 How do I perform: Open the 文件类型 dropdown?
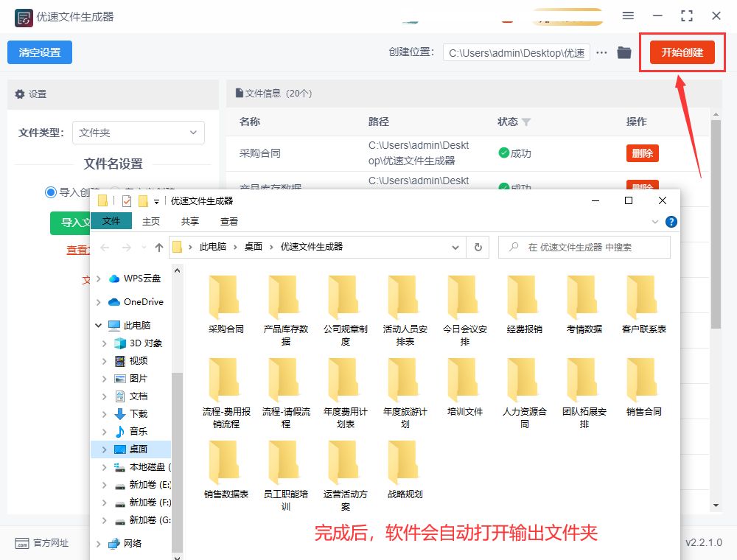(x=139, y=133)
